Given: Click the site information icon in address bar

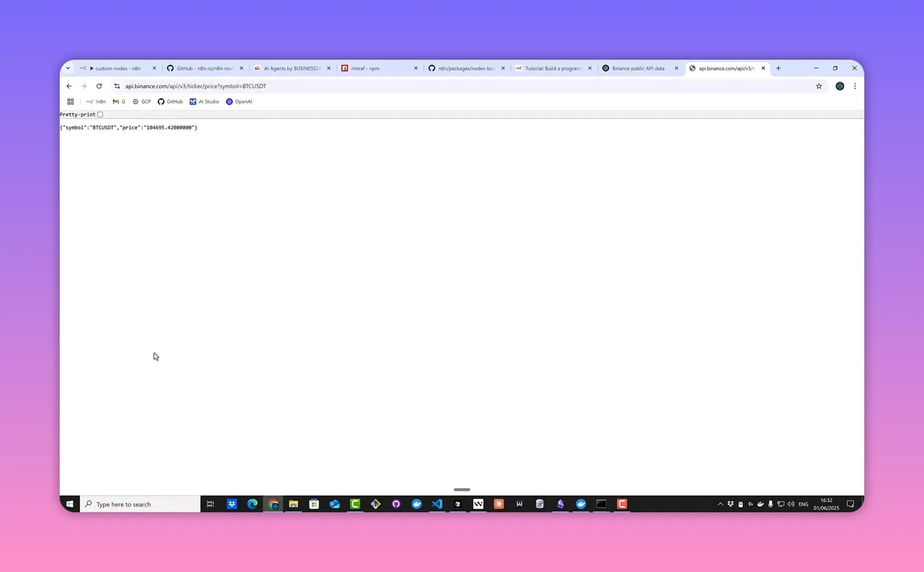Looking at the screenshot, I should point(117,86).
